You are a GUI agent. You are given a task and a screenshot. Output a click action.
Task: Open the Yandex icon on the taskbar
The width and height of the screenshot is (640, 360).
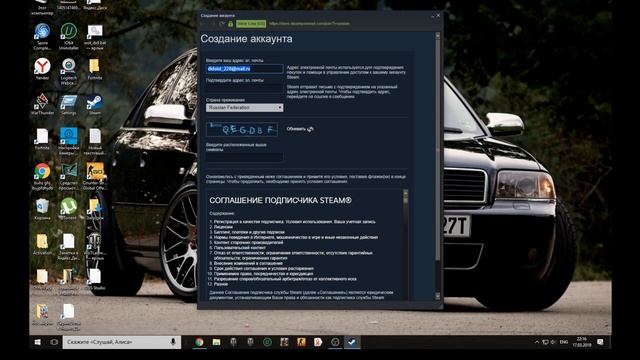(x=318, y=342)
